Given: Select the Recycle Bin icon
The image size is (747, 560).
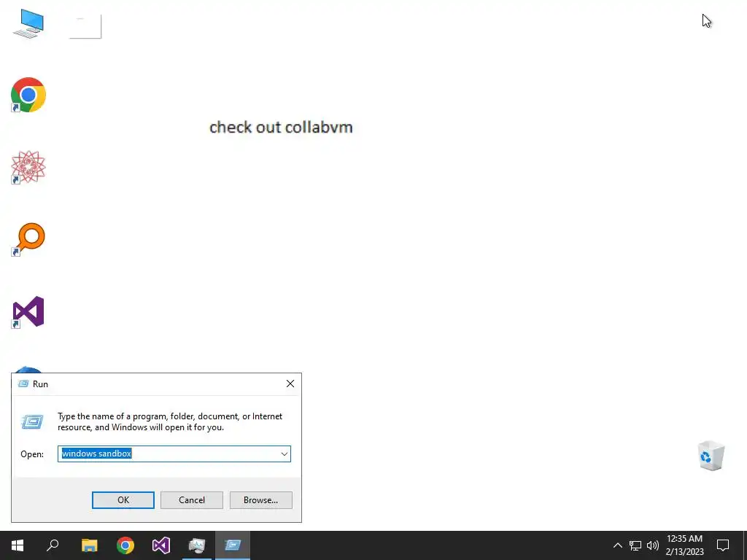Looking at the screenshot, I should coord(711,456).
